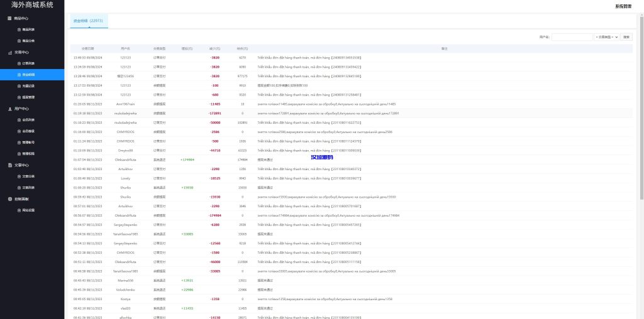The width and height of the screenshot is (644, 319).
Task: Focus the 用户名 search input field
Action: click(x=572, y=37)
